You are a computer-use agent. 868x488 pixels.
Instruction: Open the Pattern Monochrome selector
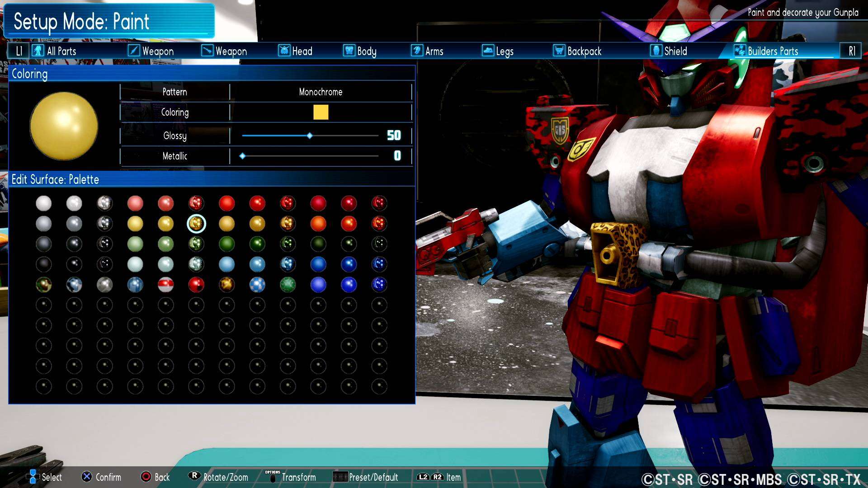coord(321,92)
